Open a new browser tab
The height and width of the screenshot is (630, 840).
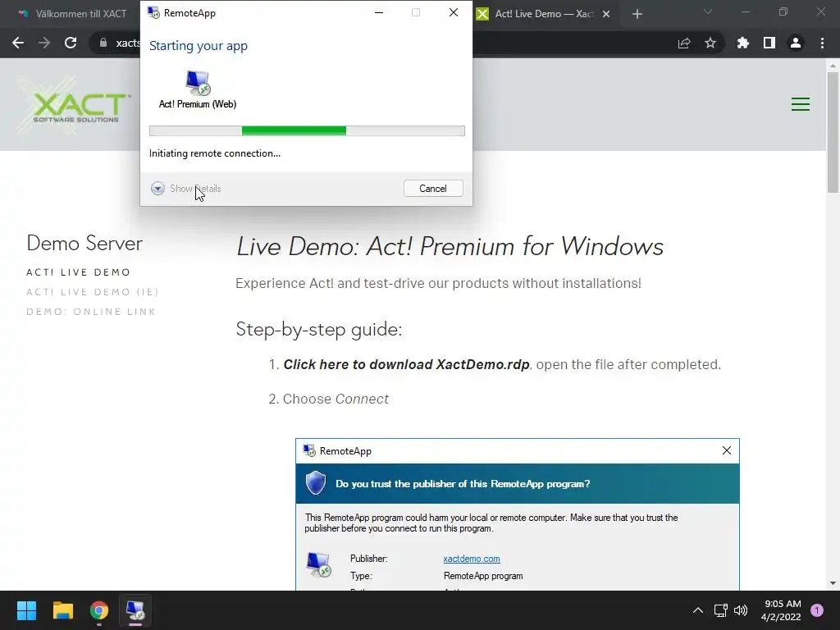[637, 14]
